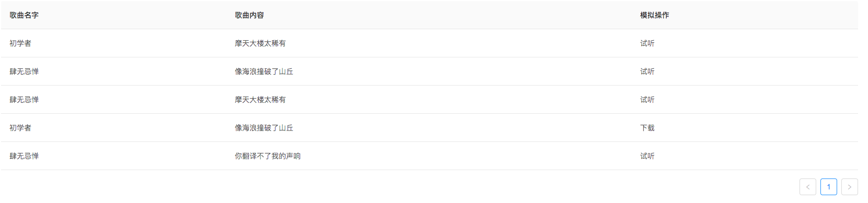The width and height of the screenshot is (868, 203).
Task: Go to the next page arrow
Action: coord(849,187)
